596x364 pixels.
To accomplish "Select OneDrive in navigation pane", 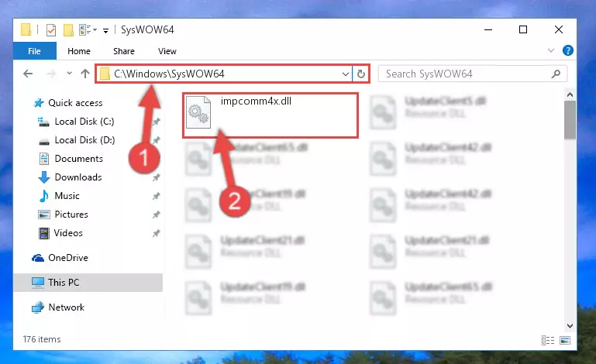I will coord(67,258).
